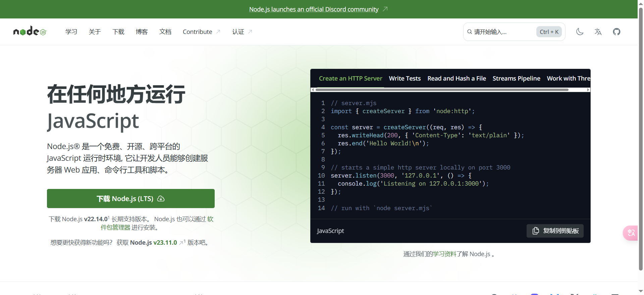
Task: Toggle dark mode moon icon
Action: (580, 32)
